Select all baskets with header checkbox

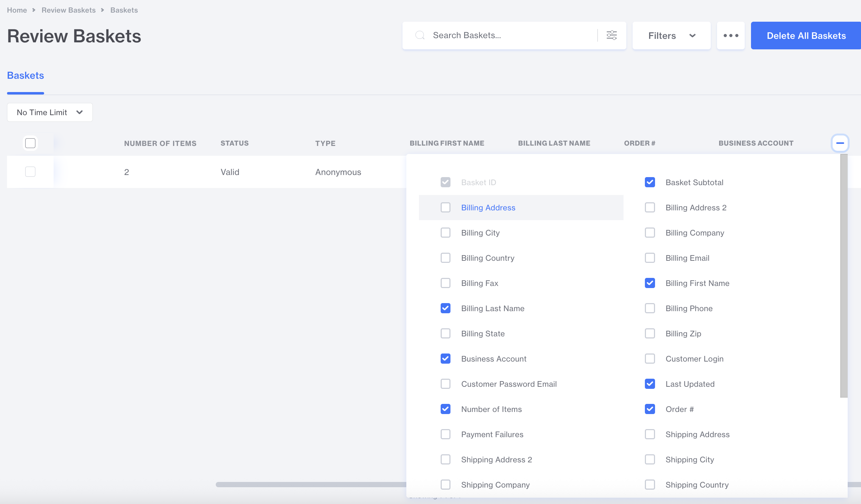tap(30, 143)
